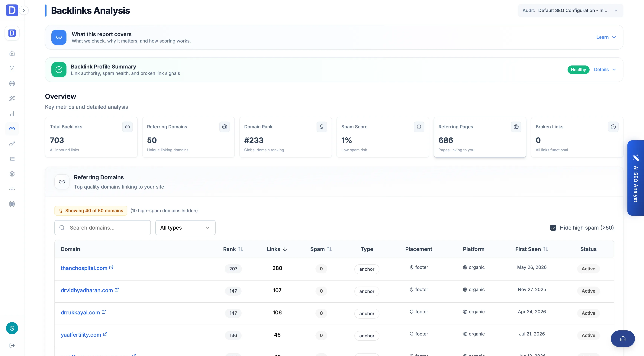The image size is (644, 356).
Task: Click the shield icon on Spam Score card
Action: click(x=419, y=127)
